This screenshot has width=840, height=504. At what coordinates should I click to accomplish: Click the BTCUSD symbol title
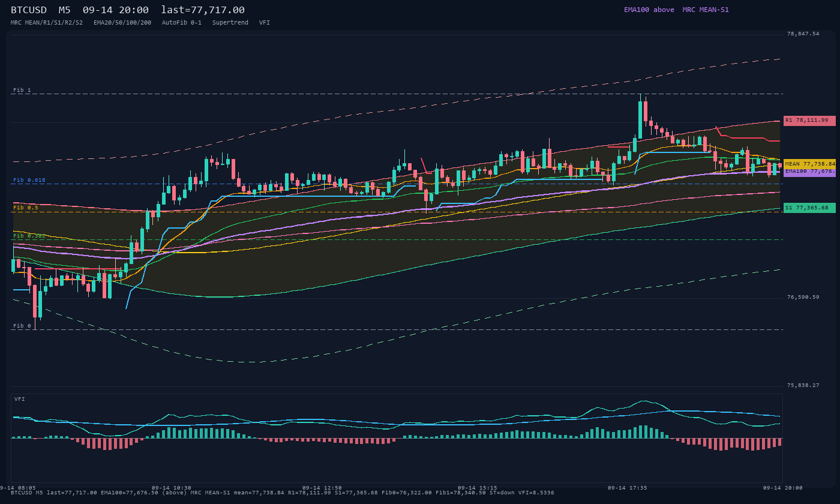coord(30,10)
